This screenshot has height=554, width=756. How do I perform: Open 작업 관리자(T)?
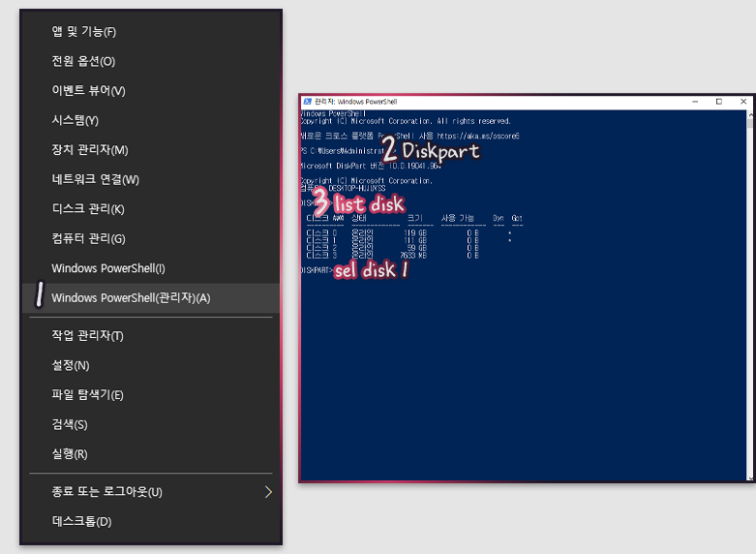pyautogui.click(x=151, y=335)
